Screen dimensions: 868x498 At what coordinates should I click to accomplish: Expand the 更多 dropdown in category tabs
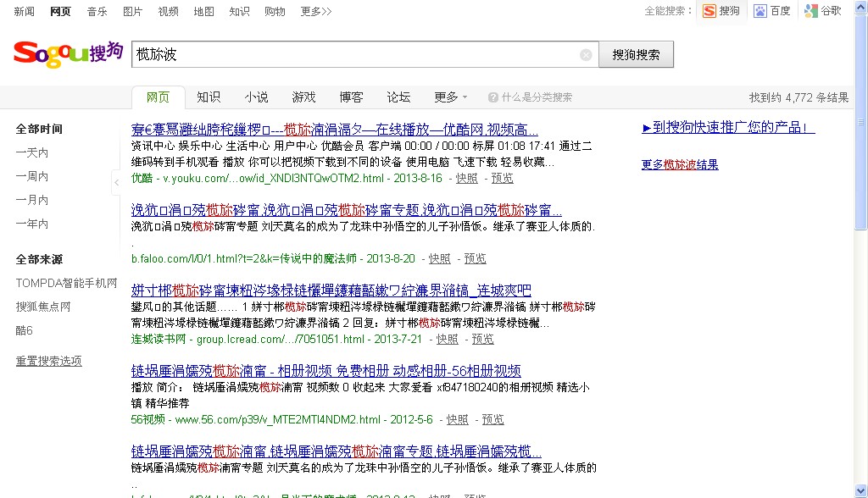click(x=451, y=97)
